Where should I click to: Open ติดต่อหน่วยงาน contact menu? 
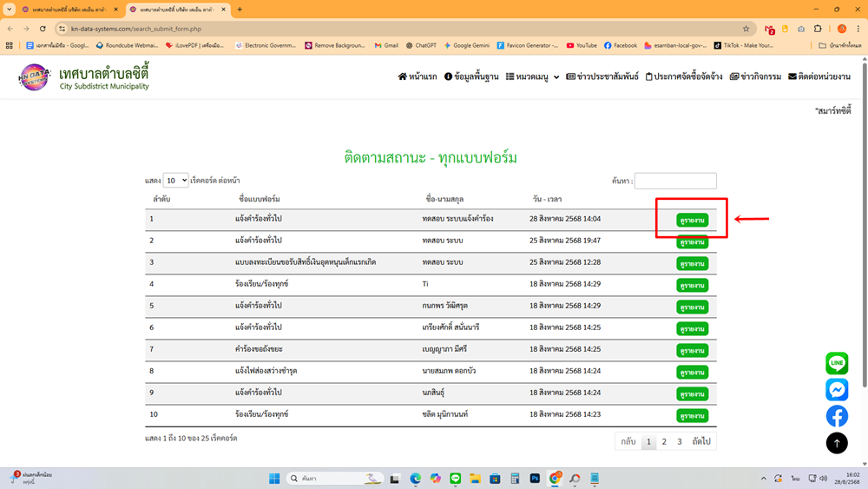(x=819, y=76)
